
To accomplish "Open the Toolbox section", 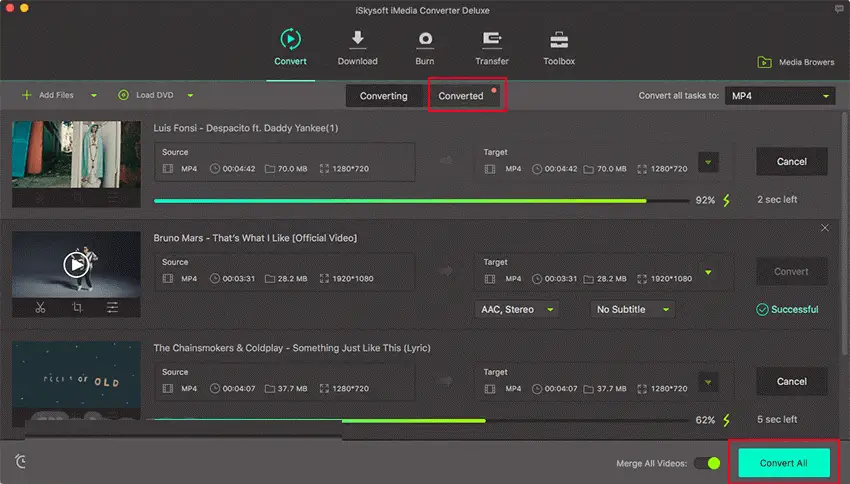I will (x=559, y=48).
